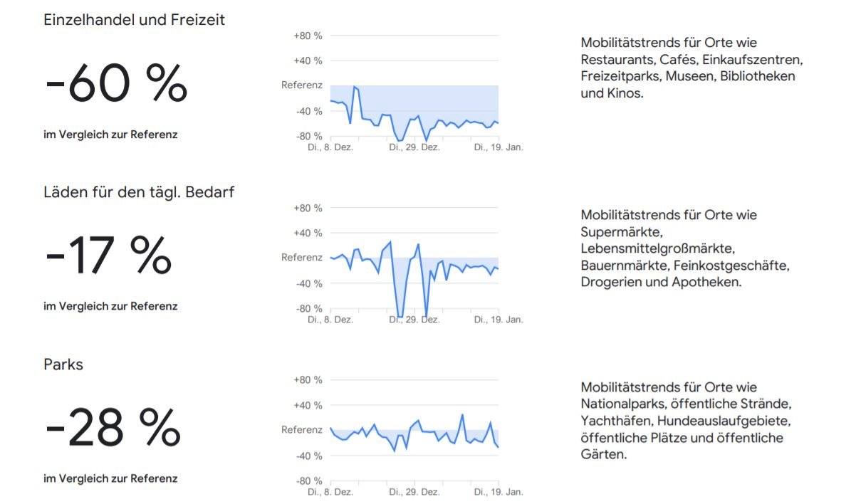Viewport: 861px width, 504px height.
Task: Click the Läden für den tägl. Bedarf heading
Action: pyautogui.click(x=139, y=192)
